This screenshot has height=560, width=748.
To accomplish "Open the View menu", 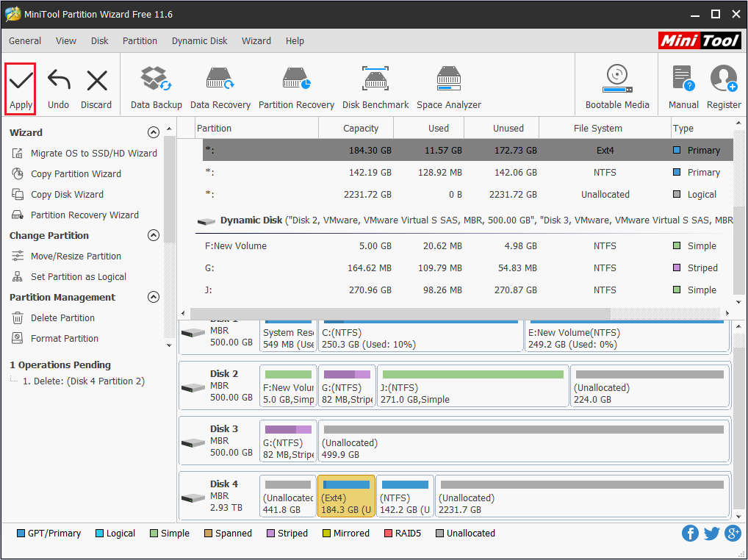I will point(66,41).
